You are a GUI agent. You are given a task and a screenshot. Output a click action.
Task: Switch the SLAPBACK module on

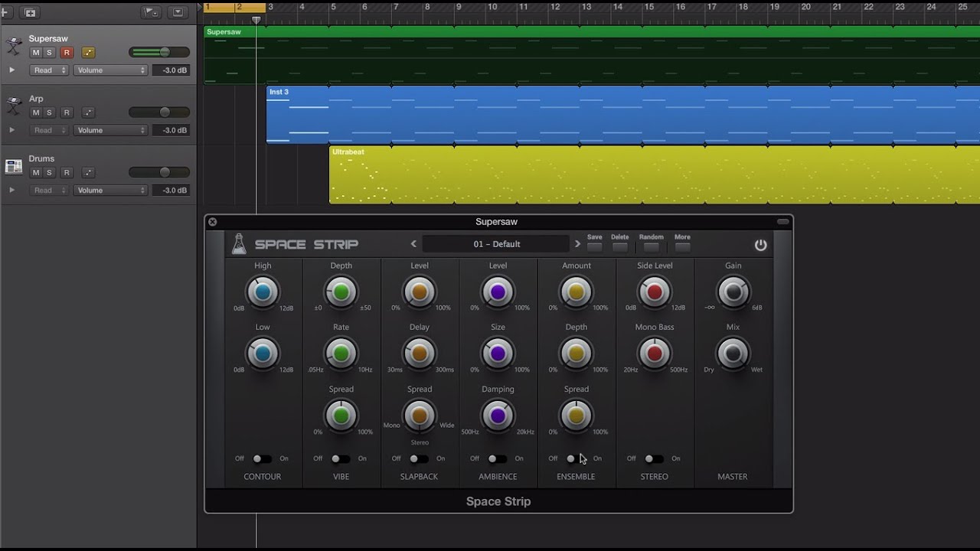419,459
